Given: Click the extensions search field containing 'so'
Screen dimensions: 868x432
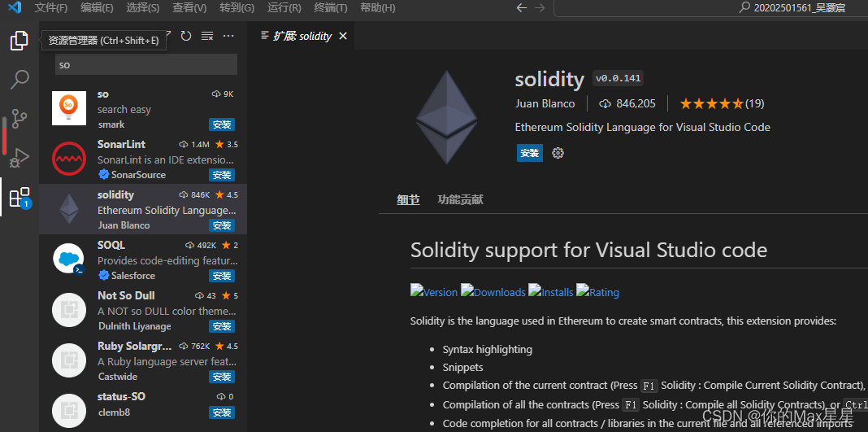Looking at the screenshot, I should click(146, 65).
